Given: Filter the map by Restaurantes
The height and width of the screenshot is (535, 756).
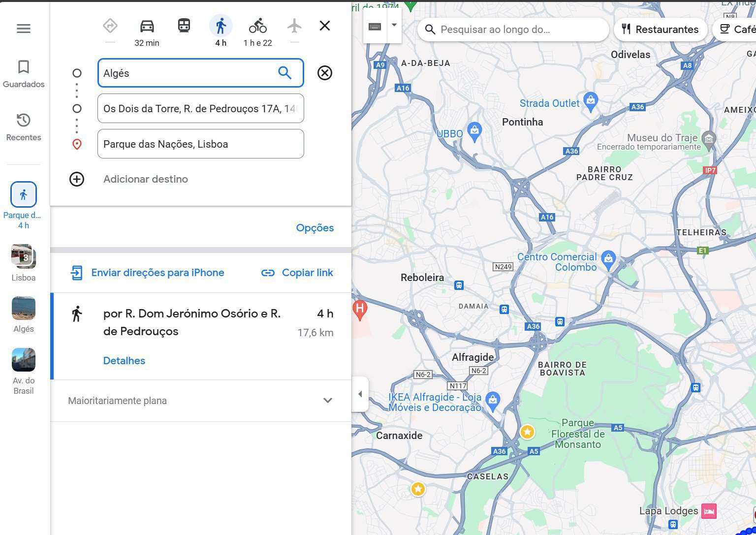Looking at the screenshot, I should [x=661, y=29].
